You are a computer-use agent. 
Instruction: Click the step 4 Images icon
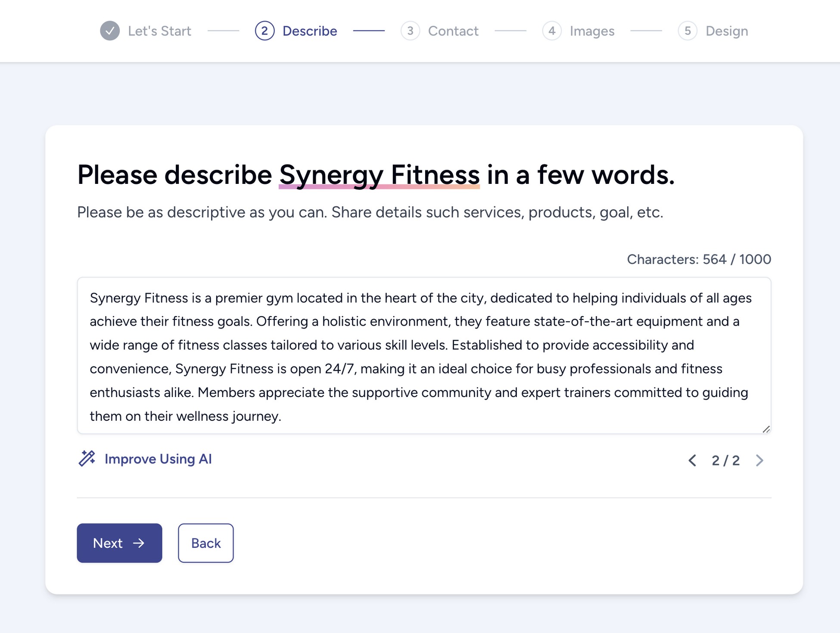553,30
